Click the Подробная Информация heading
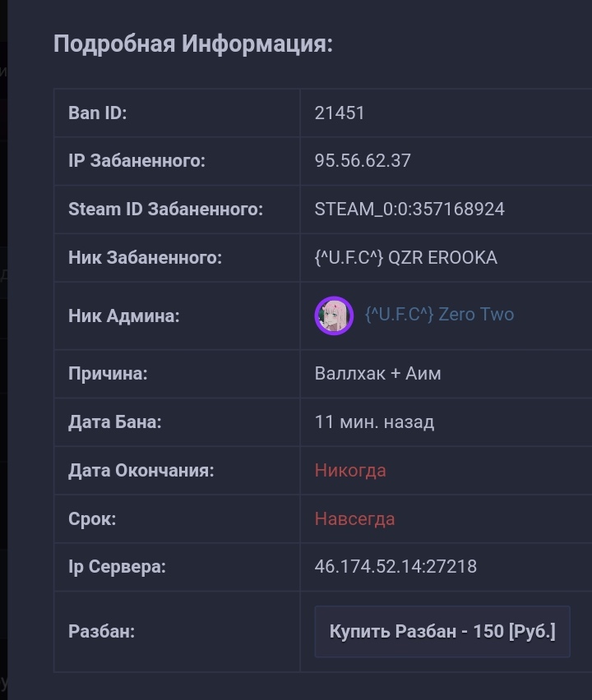592x700 pixels. (x=193, y=44)
